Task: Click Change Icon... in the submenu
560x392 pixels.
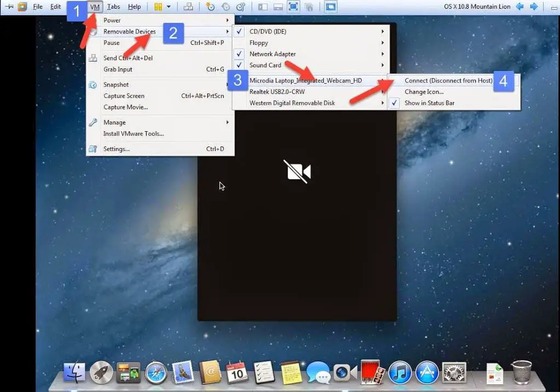Action: point(453,92)
